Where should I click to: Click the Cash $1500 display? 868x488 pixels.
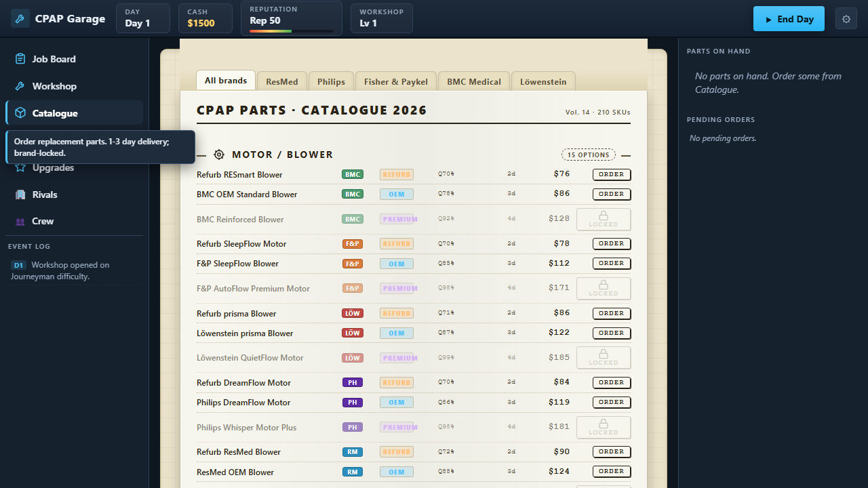205,18
